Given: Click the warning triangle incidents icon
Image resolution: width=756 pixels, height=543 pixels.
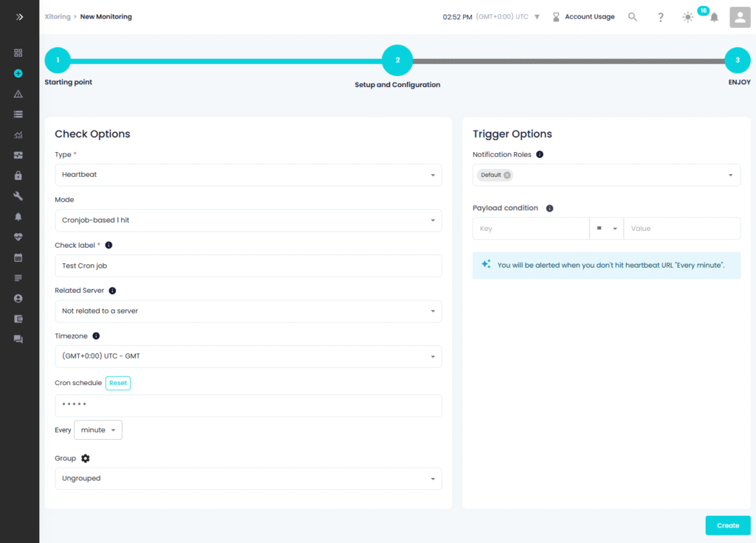Looking at the screenshot, I should [x=18, y=94].
